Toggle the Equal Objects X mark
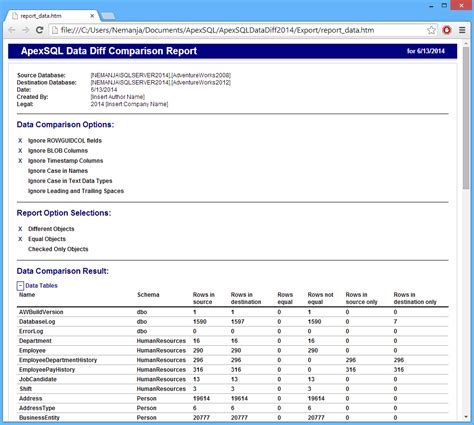 pos(20,239)
